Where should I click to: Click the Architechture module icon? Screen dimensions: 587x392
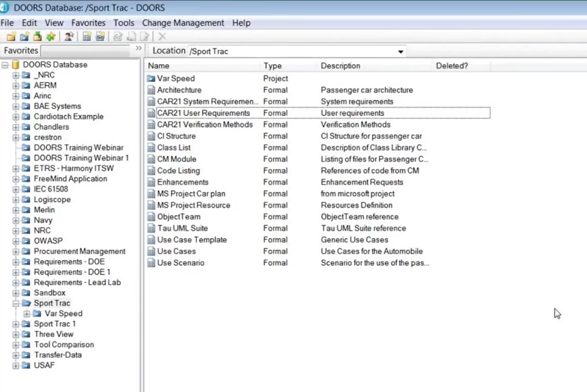(x=151, y=90)
